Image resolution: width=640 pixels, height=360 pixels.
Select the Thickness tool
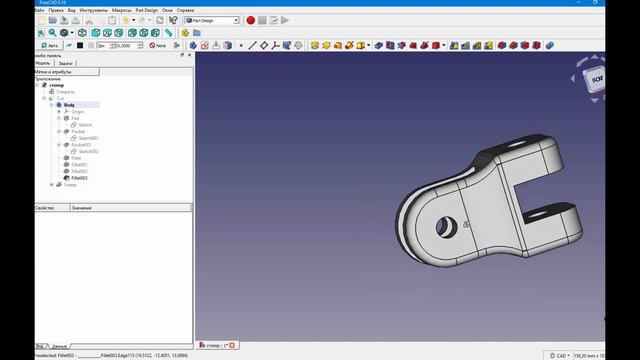point(536,45)
